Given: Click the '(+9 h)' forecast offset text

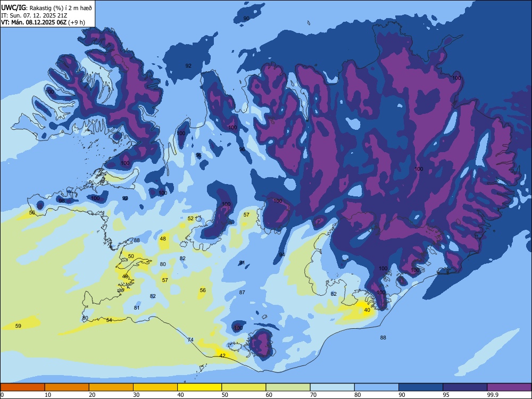Looking at the screenshot, I should pos(77,22).
